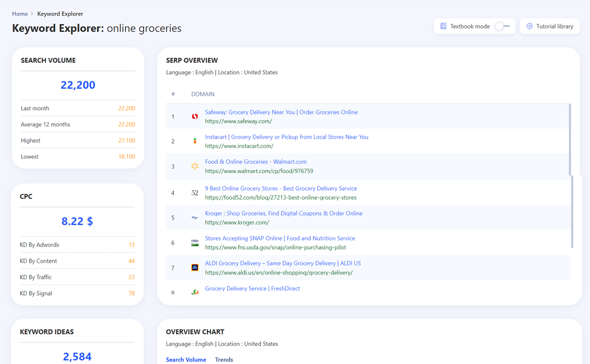
Task: Click the OVERVIEW CHART heading
Action: (x=195, y=332)
